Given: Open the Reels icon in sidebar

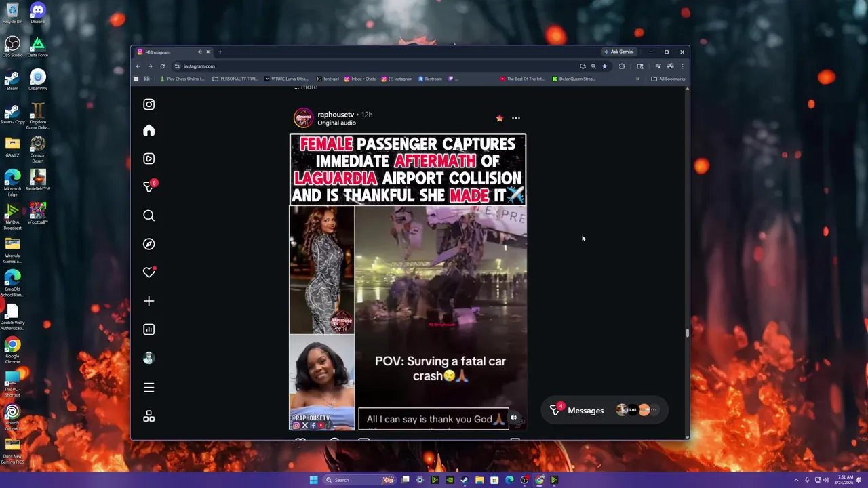Looking at the screenshot, I should pos(149,159).
